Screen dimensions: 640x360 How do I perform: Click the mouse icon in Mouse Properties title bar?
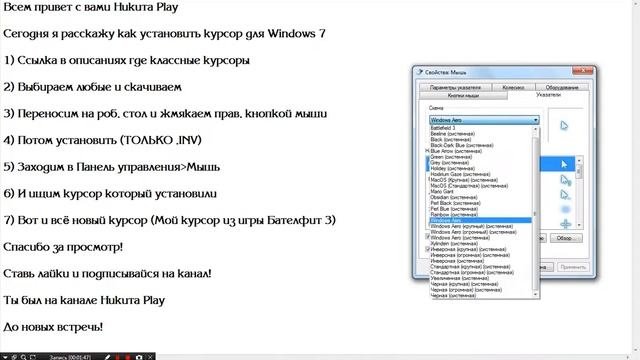(x=420, y=72)
